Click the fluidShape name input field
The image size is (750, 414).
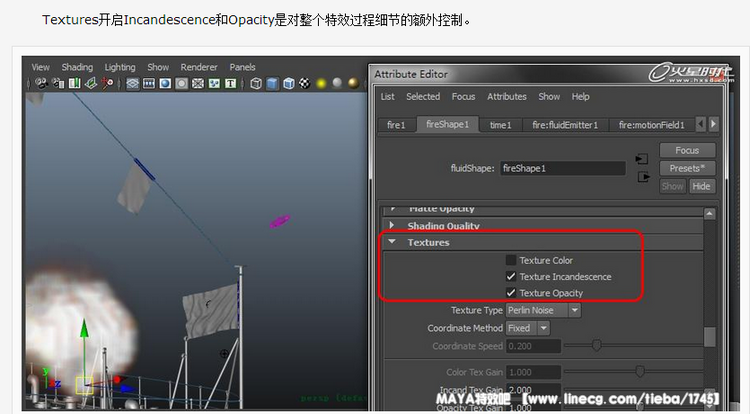point(561,168)
